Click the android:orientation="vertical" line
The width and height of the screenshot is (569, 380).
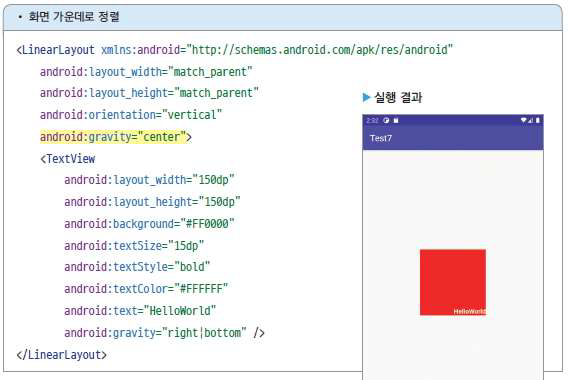click(x=131, y=115)
